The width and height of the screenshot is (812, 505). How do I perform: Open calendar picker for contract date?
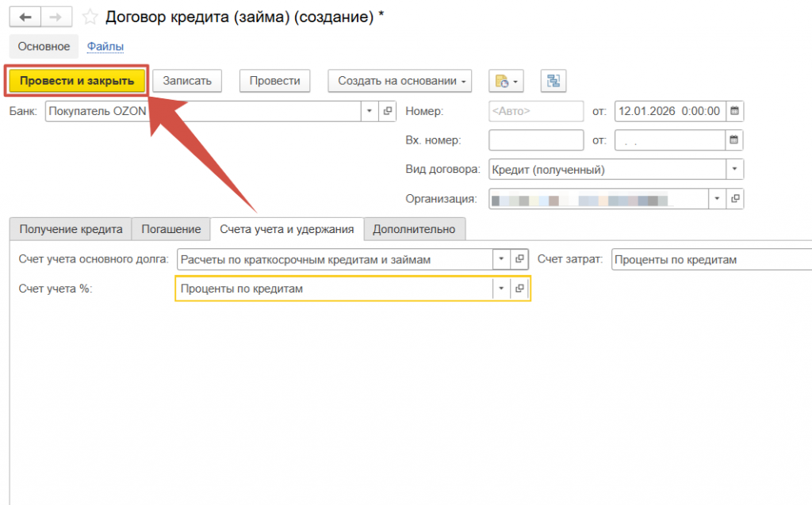pos(734,111)
